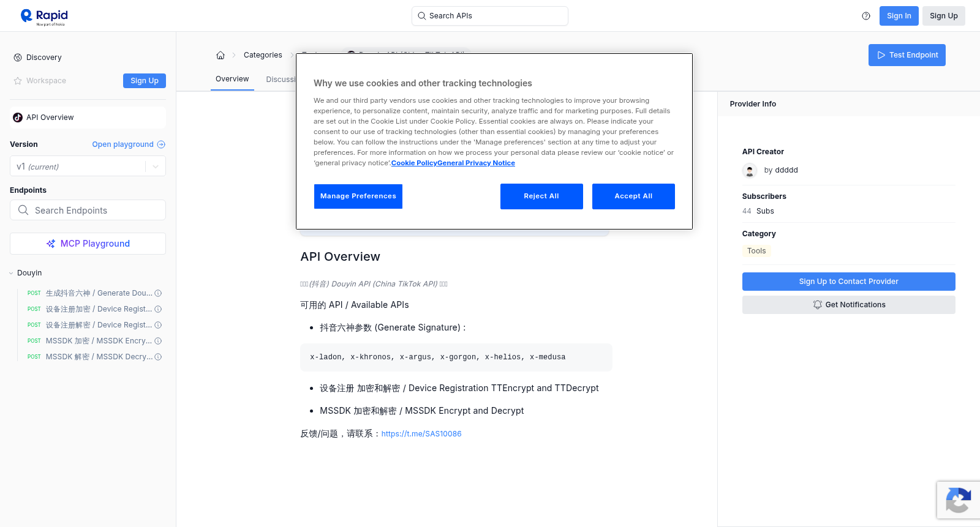Focus the Search Endpoints field

pos(88,210)
